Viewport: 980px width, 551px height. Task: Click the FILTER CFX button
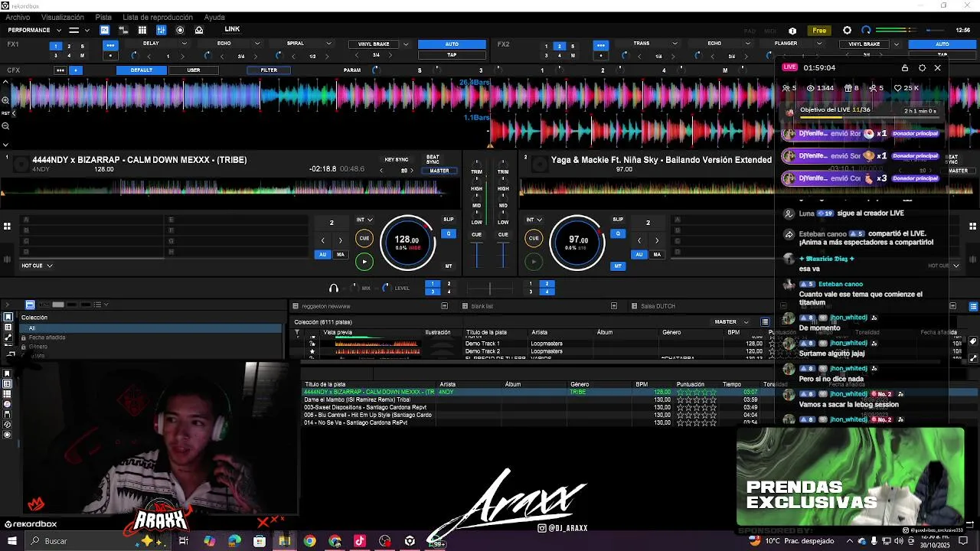pyautogui.click(x=269, y=70)
